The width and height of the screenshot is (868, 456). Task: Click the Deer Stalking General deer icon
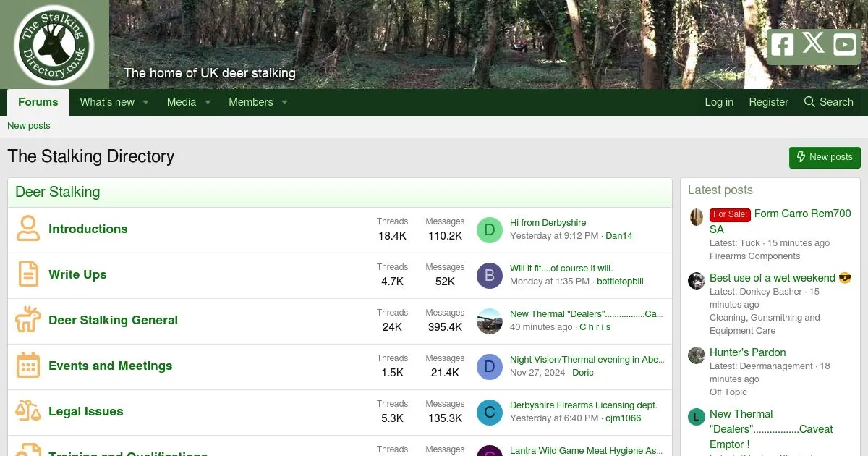click(28, 320)
